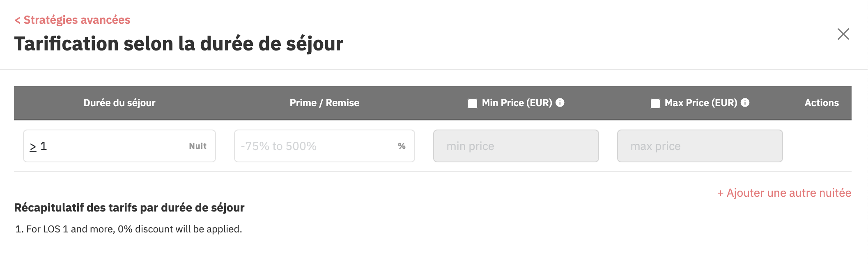Select the -75% to 500% discount field

324,146
